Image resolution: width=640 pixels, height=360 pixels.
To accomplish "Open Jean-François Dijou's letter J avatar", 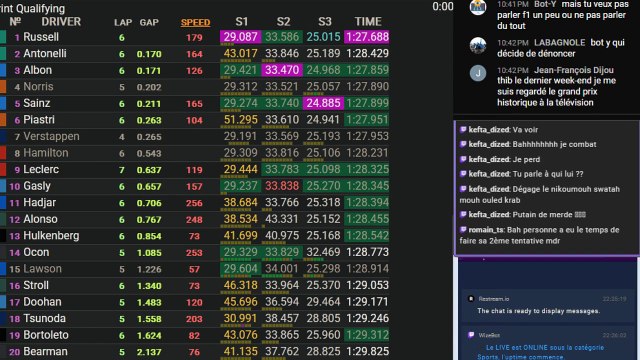I will click(478, 73).
